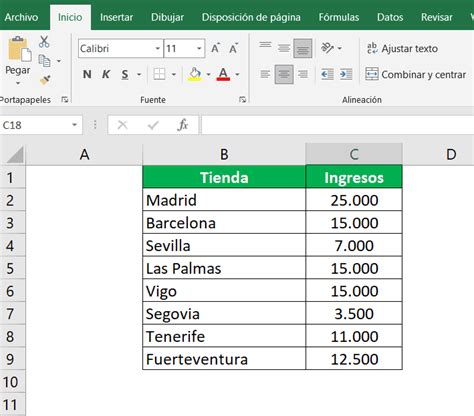Decrease indent icon
The width and height of the screenshot is (474, 416).
[x=327, y=74]
